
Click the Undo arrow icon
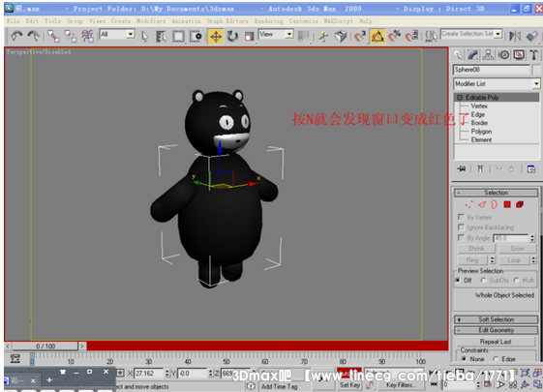tap(16, 36)
